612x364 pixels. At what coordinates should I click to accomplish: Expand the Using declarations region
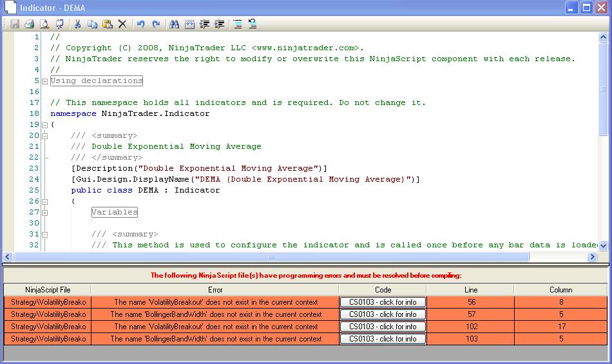45,81
